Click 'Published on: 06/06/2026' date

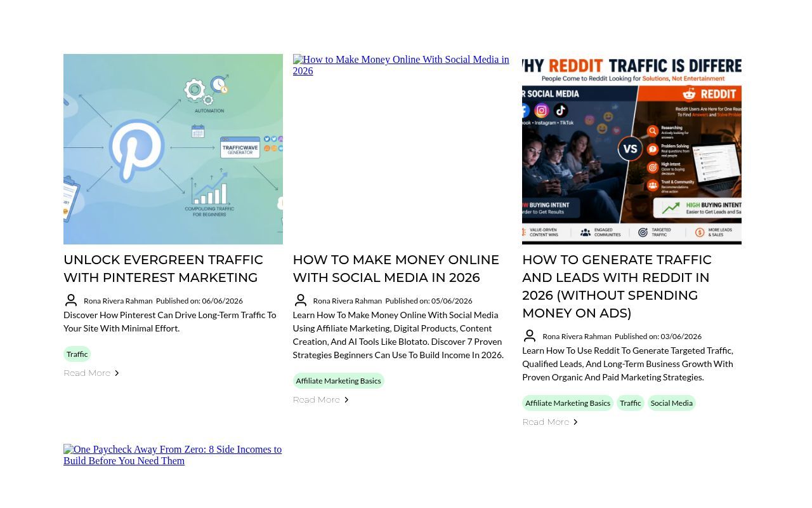(x=199, y=301)
